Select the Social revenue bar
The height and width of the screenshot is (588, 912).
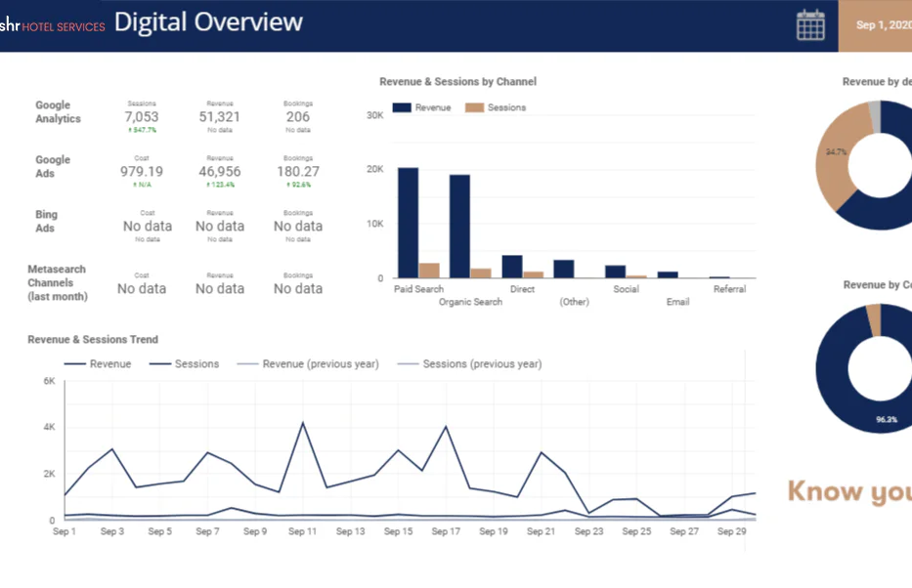616,272
